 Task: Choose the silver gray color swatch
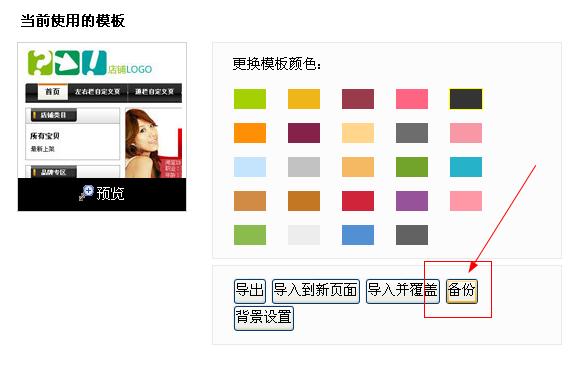click(304, 167)
